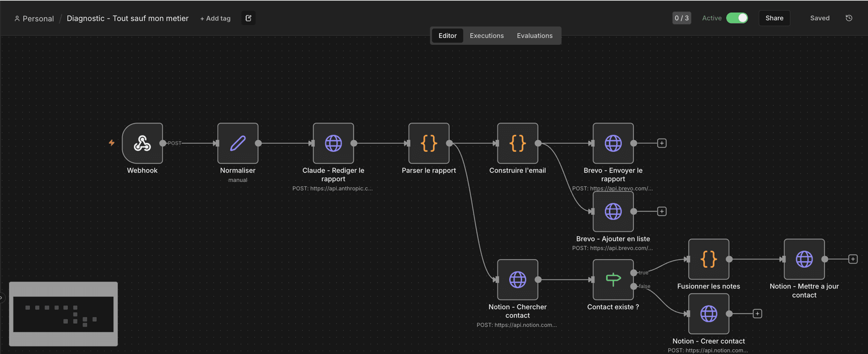Select the Contact existe ? IF node
Image resolution: width=868 pixels, height=354 pixels.
(613, 279)
